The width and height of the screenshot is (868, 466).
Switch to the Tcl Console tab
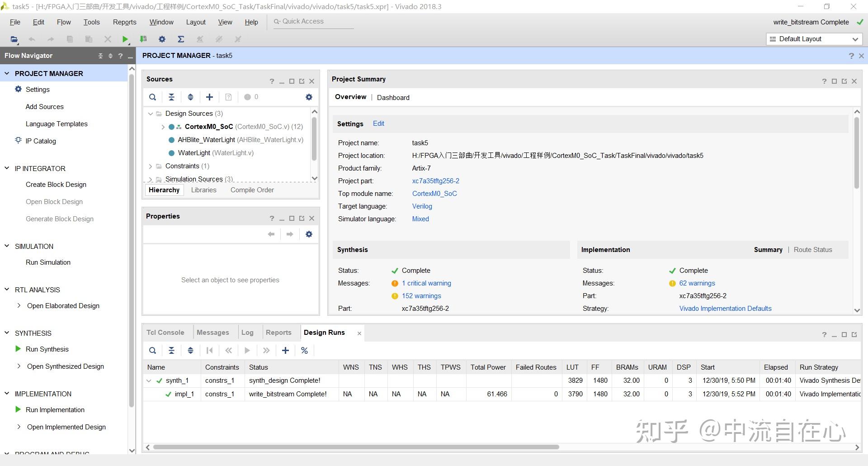coord(165,332)
